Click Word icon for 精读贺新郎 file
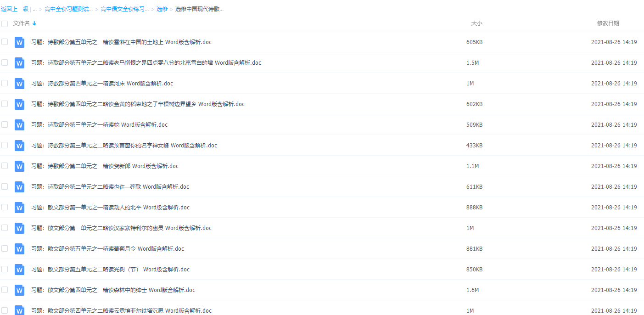The width and height of the screenshot is (644, 315). (x=19, y=166)
